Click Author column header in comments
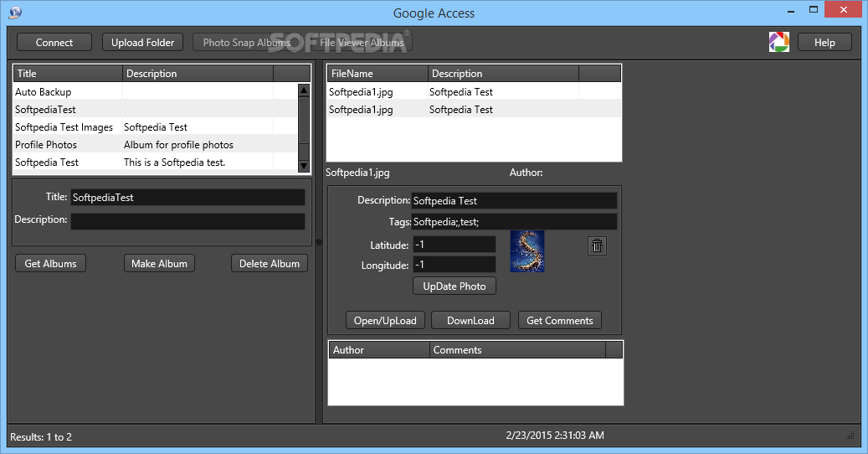The width and height of the screenshot is (868, 454). click(x=379, y=350)
